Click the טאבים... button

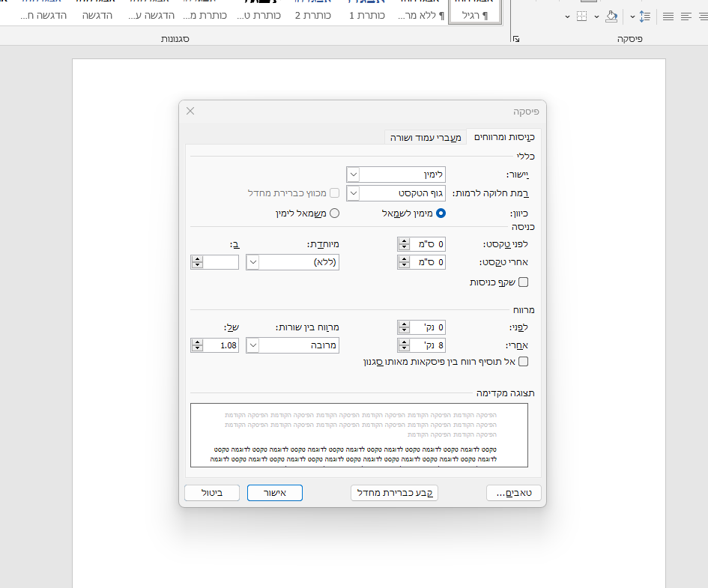point(514,493)
